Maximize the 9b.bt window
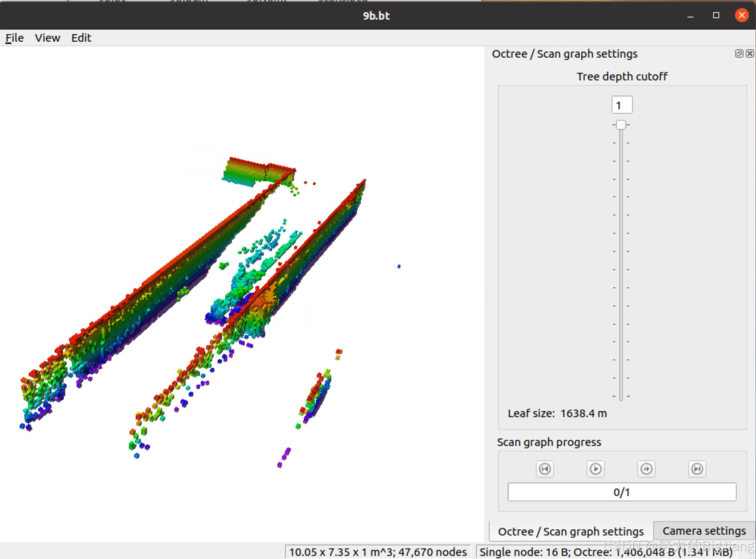The height and width of the screenshot is (559, 756). 716,16
